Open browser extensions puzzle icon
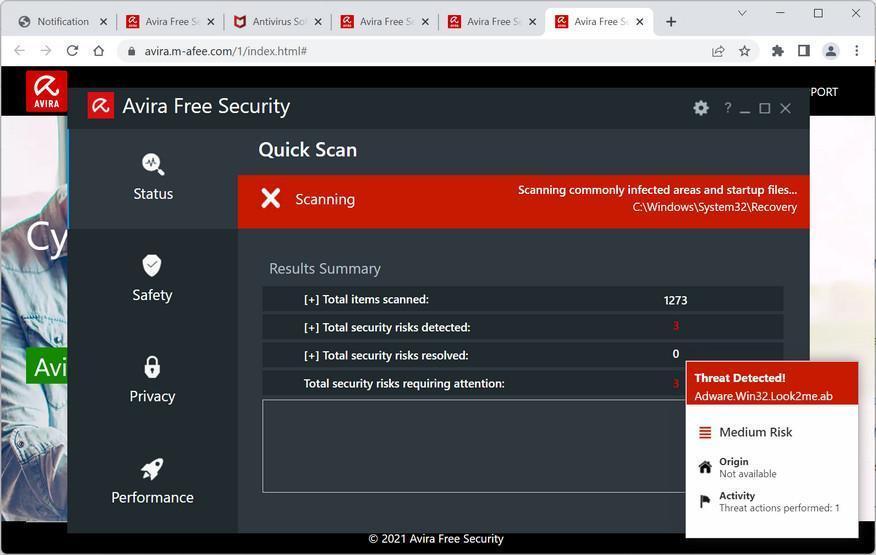Image resolution: width=876 pixels, height=555 pixels. click(777, 51)
